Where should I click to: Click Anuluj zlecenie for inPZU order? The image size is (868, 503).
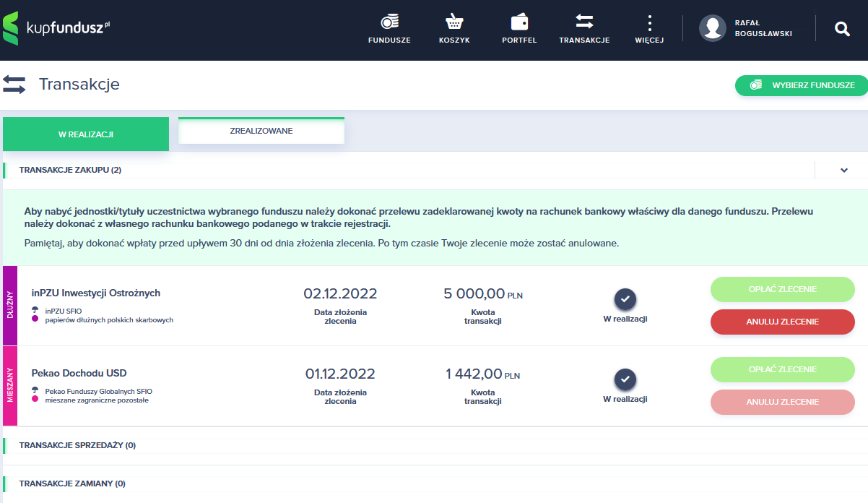(782, 322)
